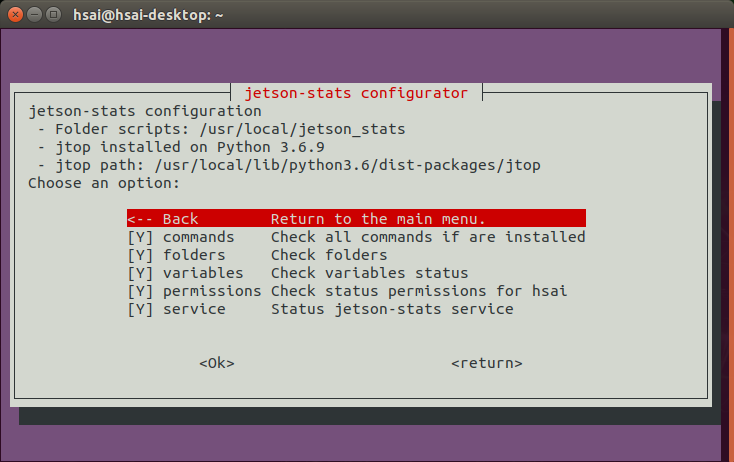This screenshot has width=734, height=462.
Task: Click the 'hsai@hsai-desktop: ~' window title
Action: pos(148,15)
